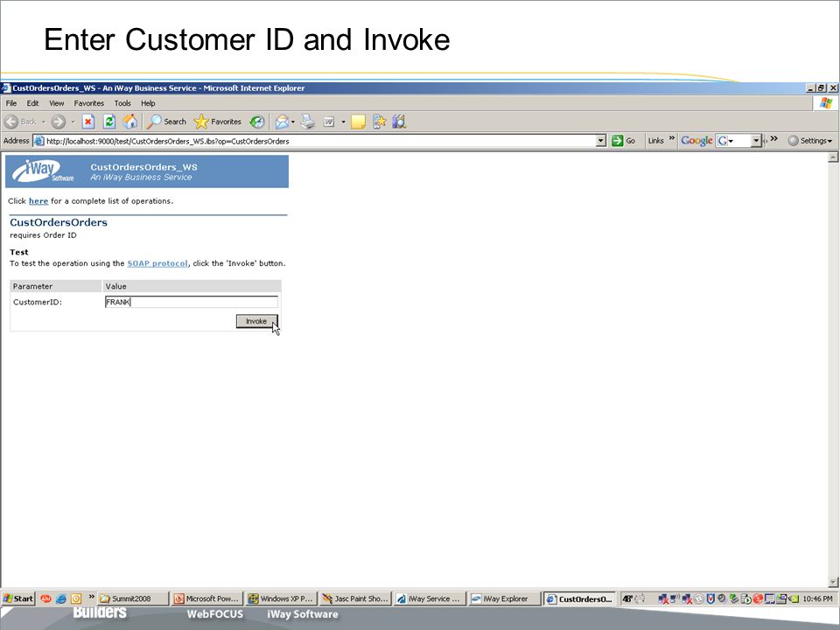This screenshot has width=840, height=630.
Task: Click the red Adobe quick launch icon
Action: [46, 598]
